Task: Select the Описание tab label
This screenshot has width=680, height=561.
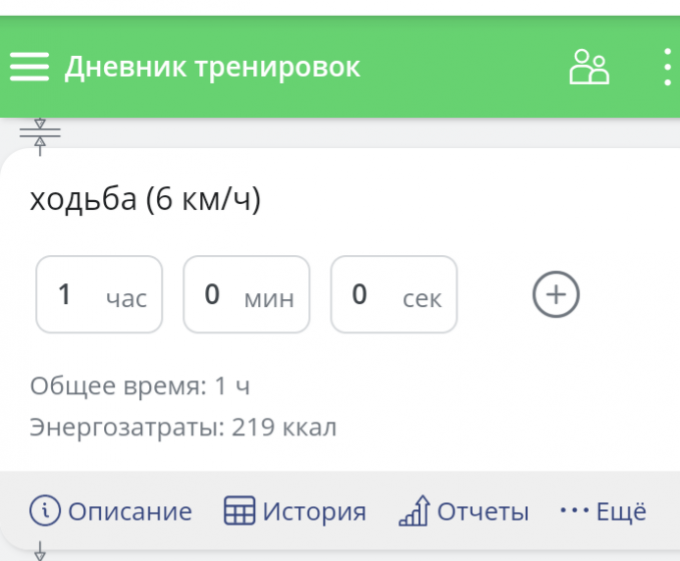Action: 130,512
